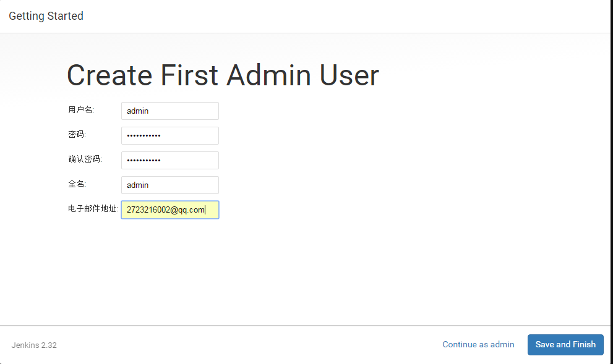Follow the Continue as admin link
Image resolution: width=613 pixels, height=364 pixels.
click(x=478, y=345)
